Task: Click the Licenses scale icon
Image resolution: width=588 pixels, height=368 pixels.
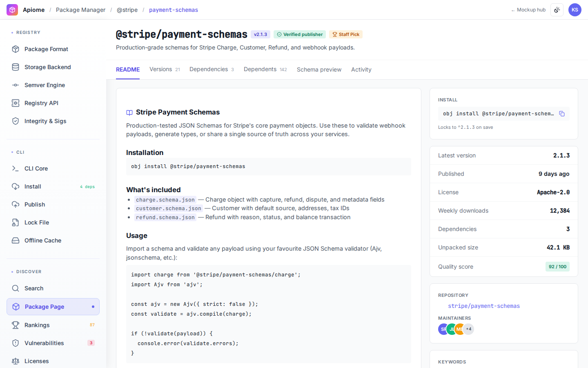Action: click(x=16, y=361)
